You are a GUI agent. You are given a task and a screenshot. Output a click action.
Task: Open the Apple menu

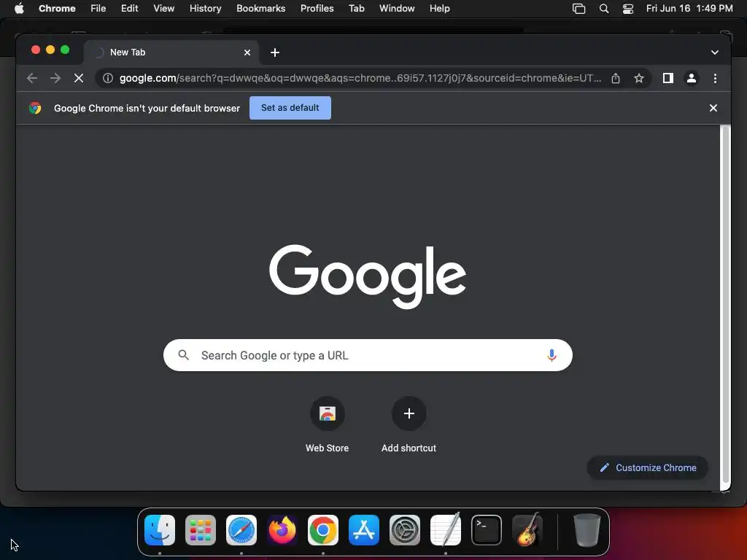tap(19, 8)
